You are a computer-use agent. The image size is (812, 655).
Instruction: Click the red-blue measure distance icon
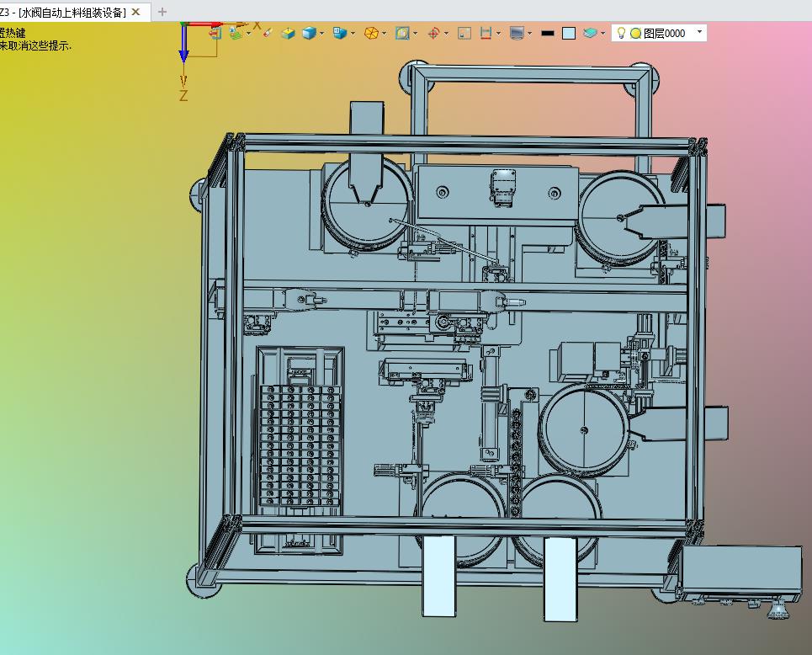click(x=486, y=33)
